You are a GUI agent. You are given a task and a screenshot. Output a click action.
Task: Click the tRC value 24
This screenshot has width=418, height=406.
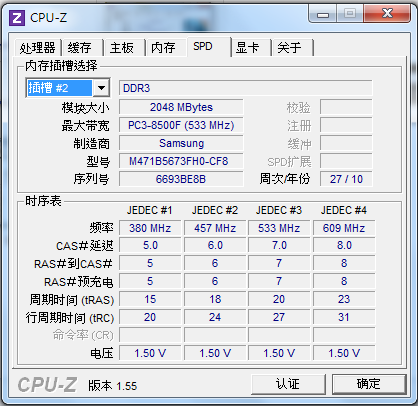215,317
